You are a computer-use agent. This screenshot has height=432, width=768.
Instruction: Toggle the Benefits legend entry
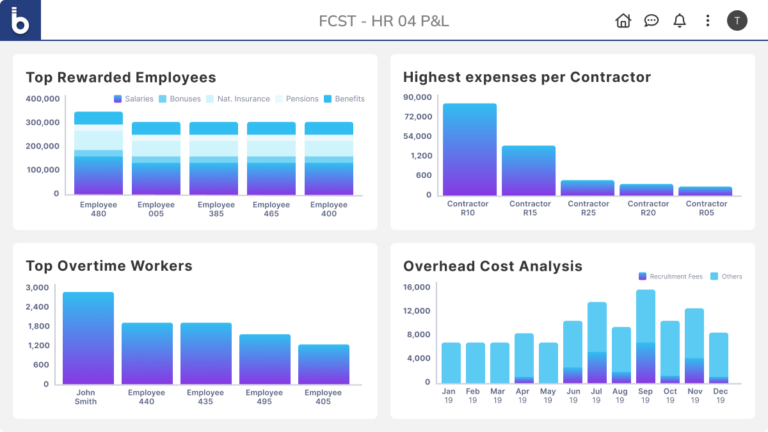(343, 99)
